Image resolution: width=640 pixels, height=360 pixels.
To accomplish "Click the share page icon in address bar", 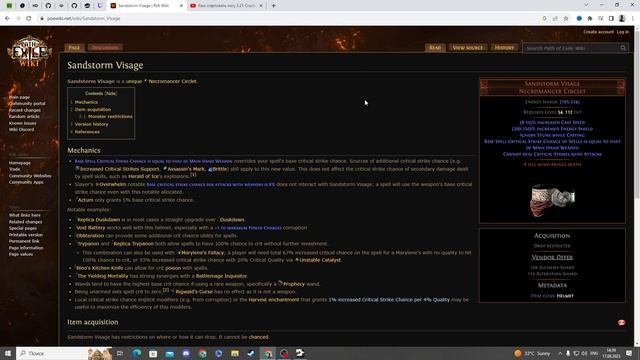I will click(555, 18).
